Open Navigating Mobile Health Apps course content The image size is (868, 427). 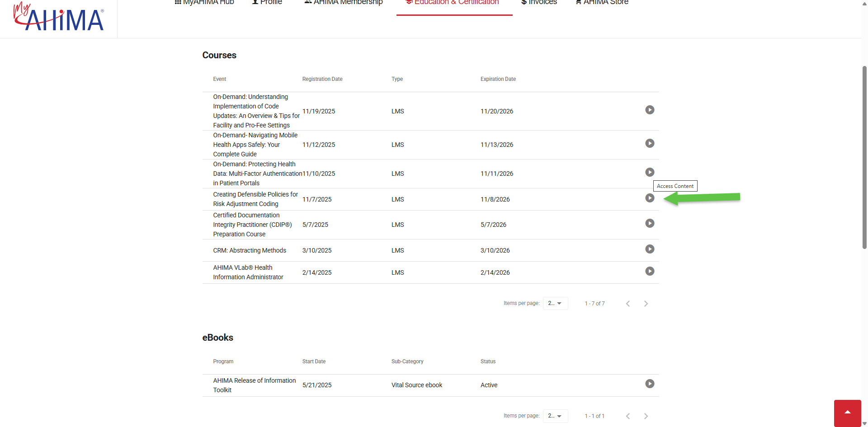click(650, 143)
